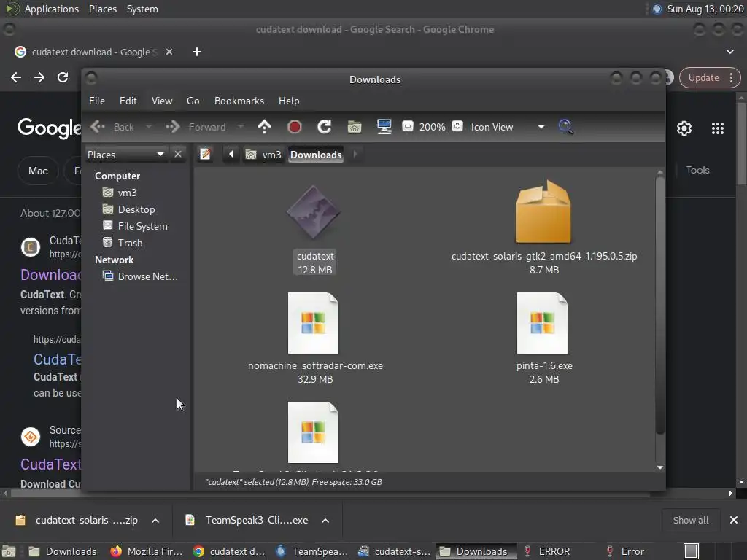
Task: Click the Forward arrow in Downloads toolbar
Action: (x=172, y=127)
